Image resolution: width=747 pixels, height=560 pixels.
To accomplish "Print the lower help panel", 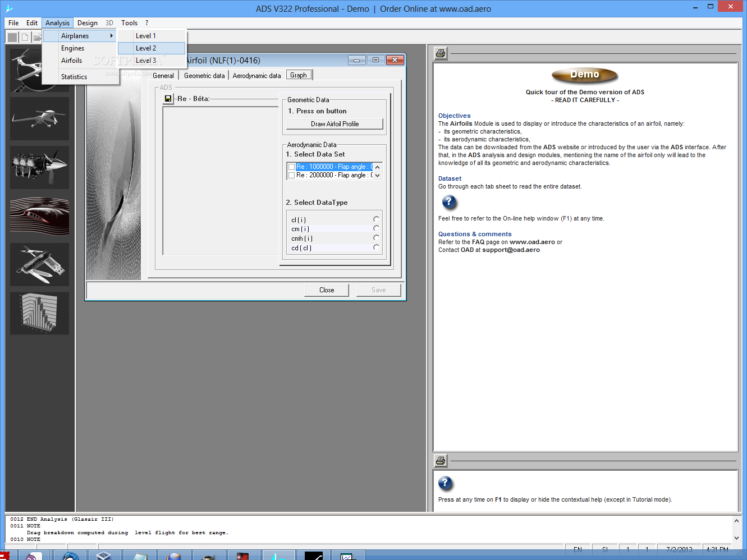I will 441,461.
